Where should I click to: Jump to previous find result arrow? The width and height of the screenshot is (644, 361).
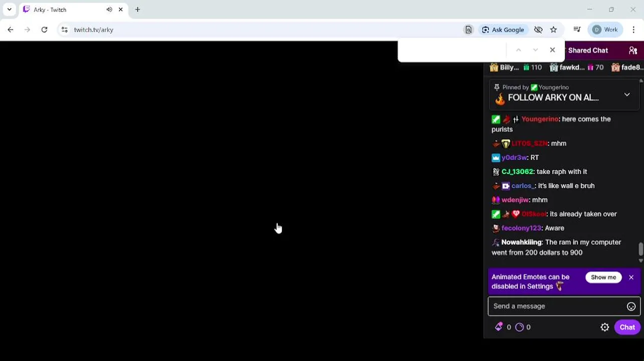point(519,50)
